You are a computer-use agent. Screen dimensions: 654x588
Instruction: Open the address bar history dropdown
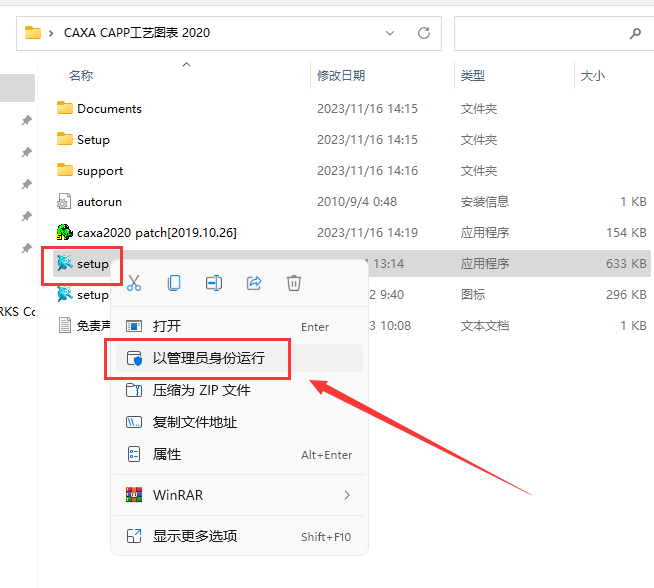390,33
